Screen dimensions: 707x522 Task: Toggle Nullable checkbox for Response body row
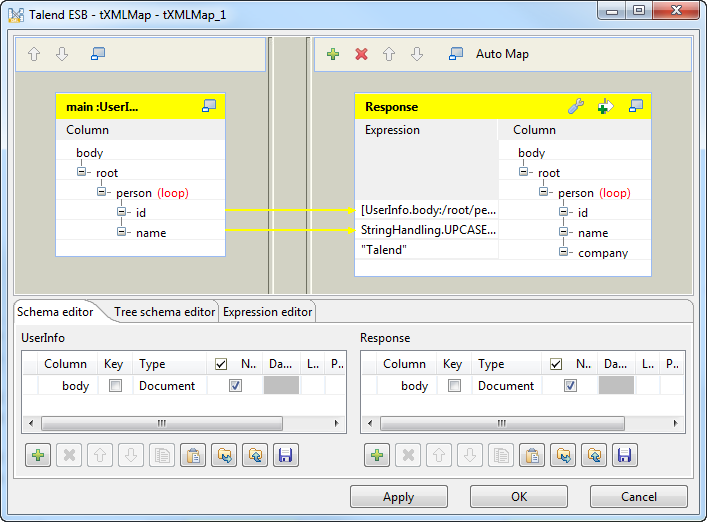(570, 385)
